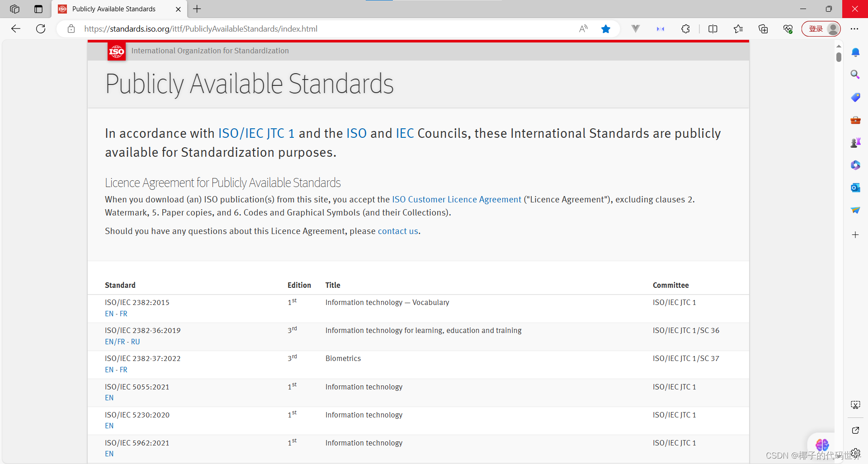Download ISO/IEC 5962:2021 EN
868x464 pixels.
pos(109,454)
